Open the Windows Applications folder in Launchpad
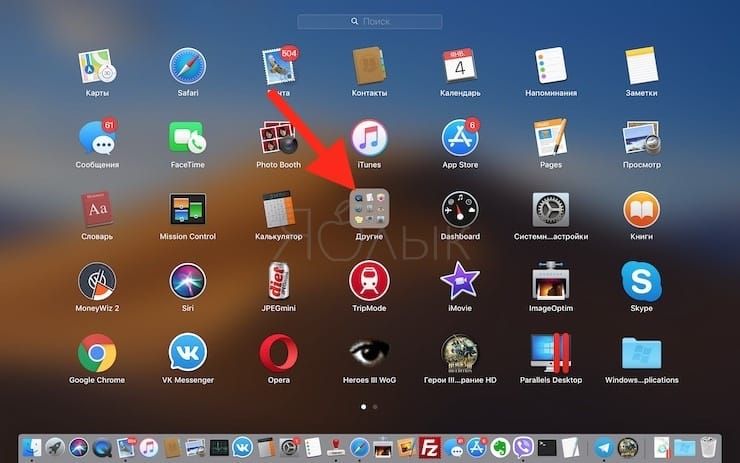Viewport: 740px width, 463px height. (x=641, y=353)
